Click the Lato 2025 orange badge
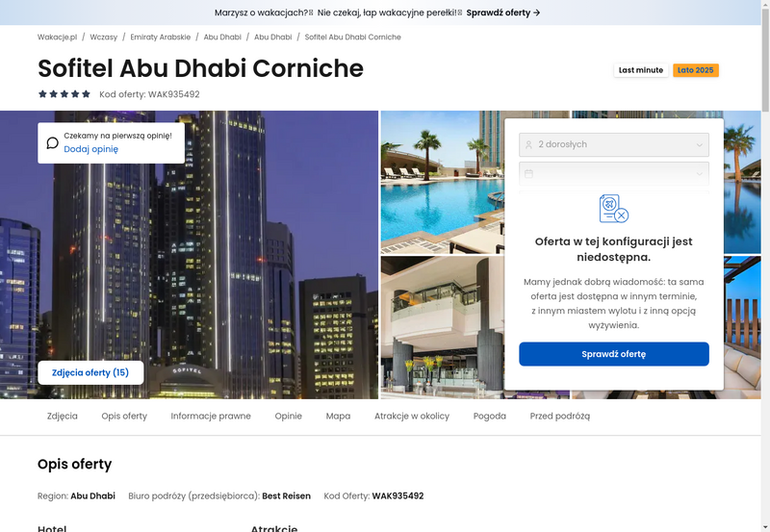The height and width of the screenshot is (532, 770). (695, 70)
